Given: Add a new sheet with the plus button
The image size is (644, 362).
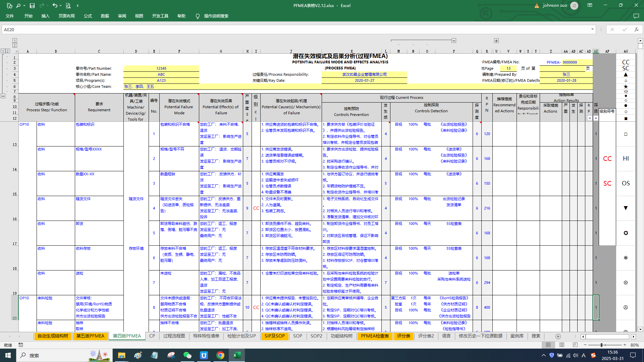Looking at the screenshot, I should coord(558,337).
